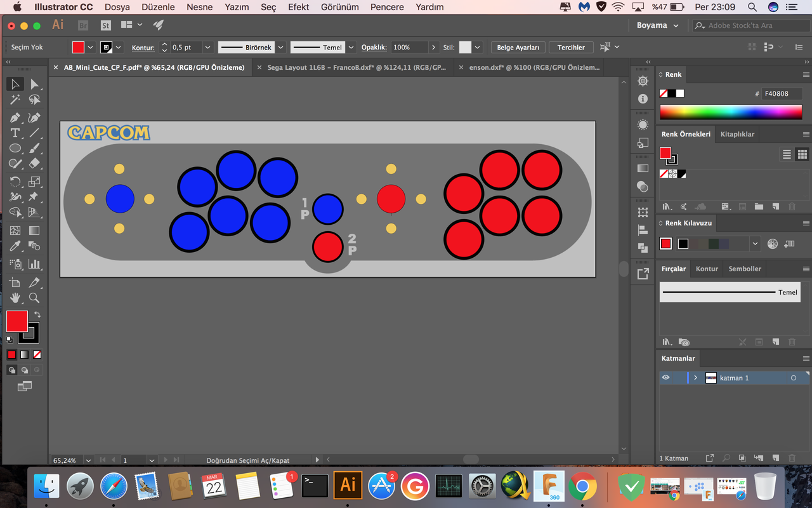Image resolution: width=812 pixels, height=508 pixels.
Task: Click the color spectrum bar in Renk
Action: [731, 112]
